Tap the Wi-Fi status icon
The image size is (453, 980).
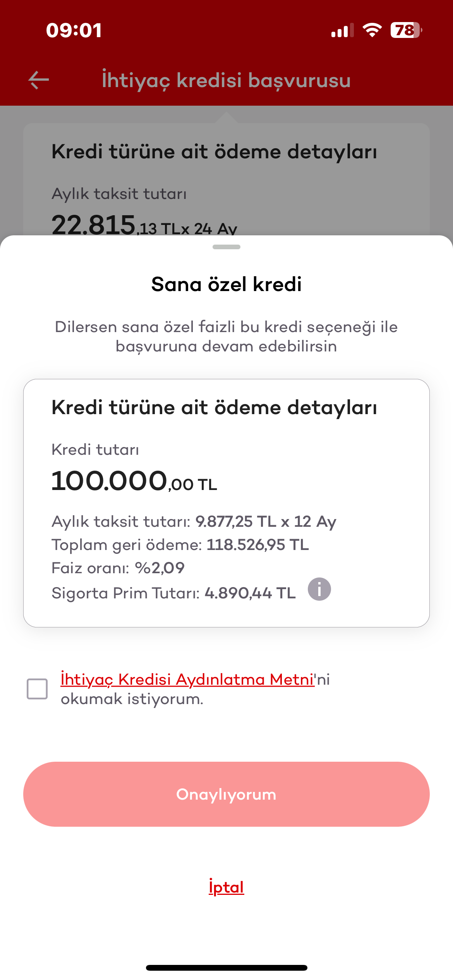(372, 30)
